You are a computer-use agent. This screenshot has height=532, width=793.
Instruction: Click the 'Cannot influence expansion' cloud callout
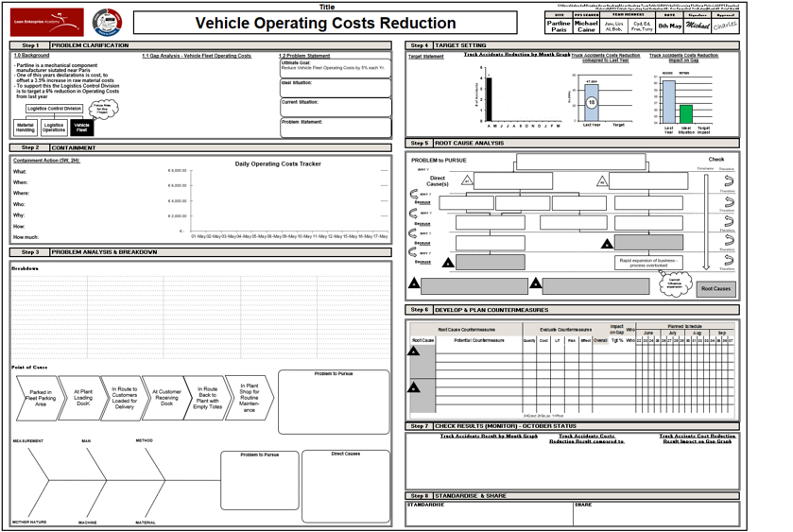674,282
